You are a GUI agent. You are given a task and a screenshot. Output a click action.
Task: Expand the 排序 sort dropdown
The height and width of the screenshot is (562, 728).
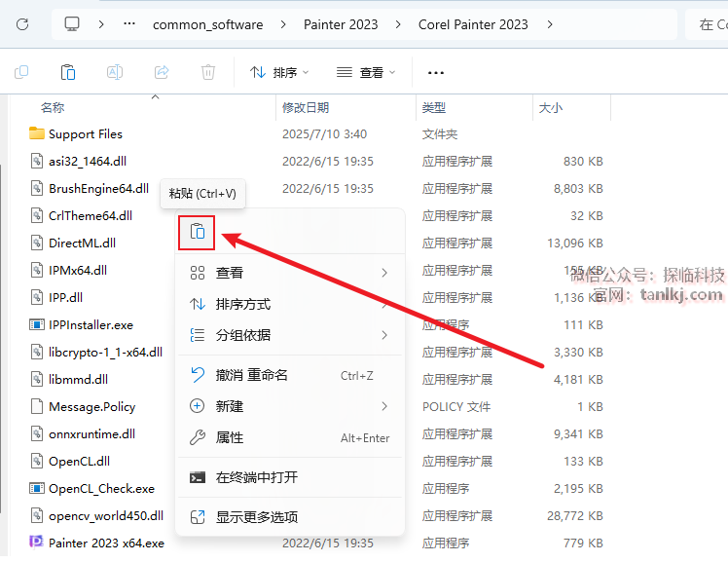[x=279, y=72]
